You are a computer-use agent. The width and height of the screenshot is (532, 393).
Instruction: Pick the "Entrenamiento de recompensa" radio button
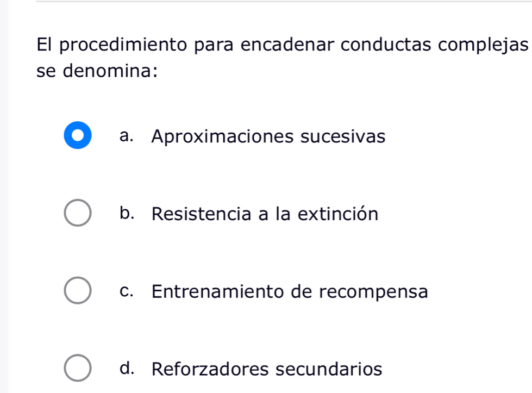tap(78, 292)
